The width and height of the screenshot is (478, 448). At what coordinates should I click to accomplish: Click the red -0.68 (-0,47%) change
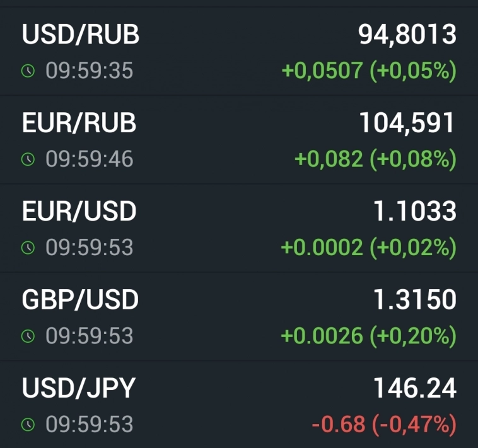point(384,425)
